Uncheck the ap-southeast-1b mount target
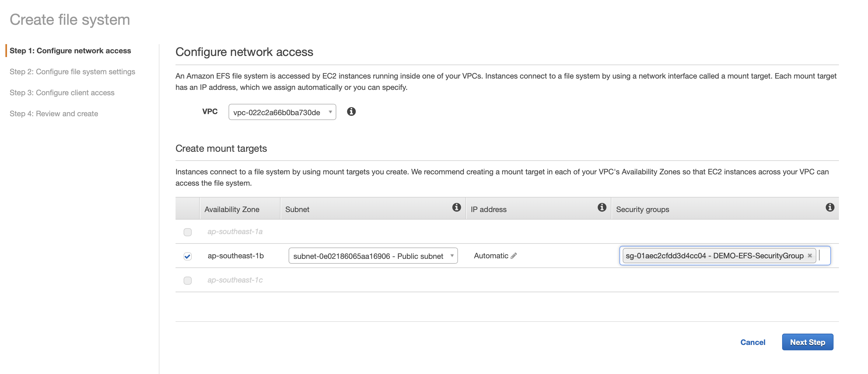868x374 pixels. pyautogui.click(x=188, y=256)
